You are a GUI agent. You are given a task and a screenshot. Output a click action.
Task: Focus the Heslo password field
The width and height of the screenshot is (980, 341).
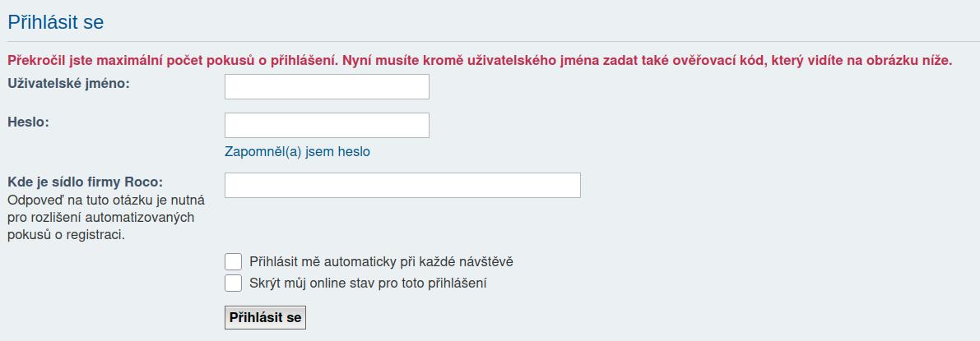coord(327,125)
